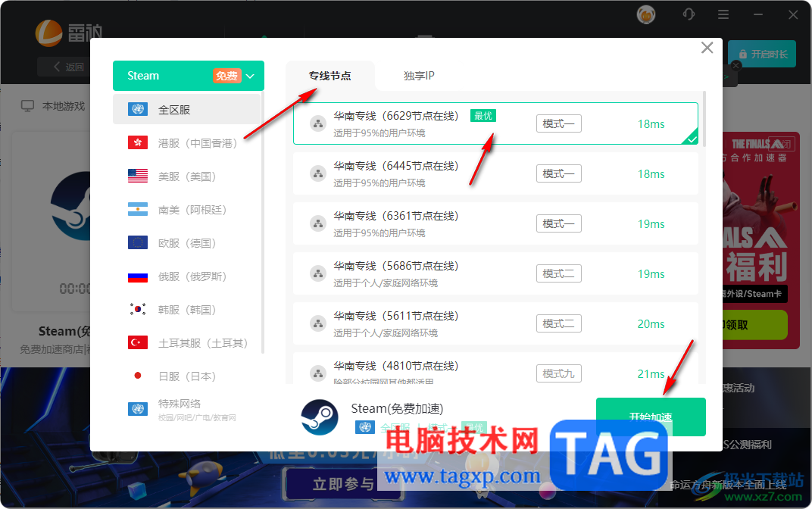Switch to the 独享IP tab

pyautogui.click(x=419, y=76)
